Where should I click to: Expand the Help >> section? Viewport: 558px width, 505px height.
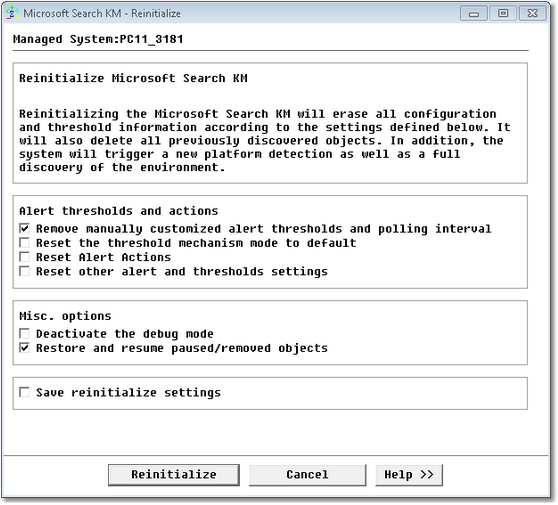(409, 475)
